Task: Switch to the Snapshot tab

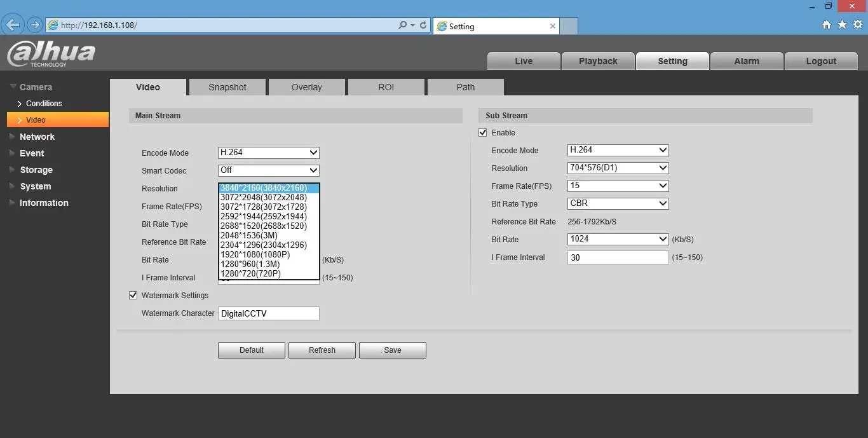Action: point(227,87)
